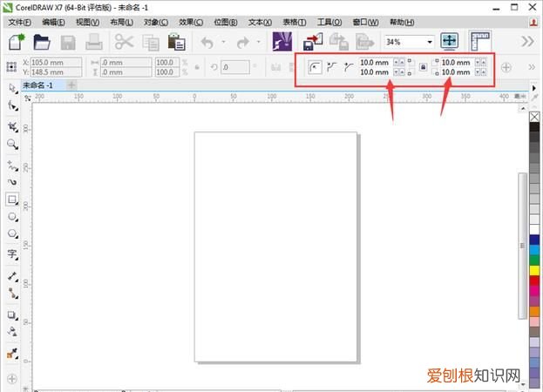Choose Round corner style
This screenshot has height=392, width=543.
pyautogui.click(x=315, y=67)
